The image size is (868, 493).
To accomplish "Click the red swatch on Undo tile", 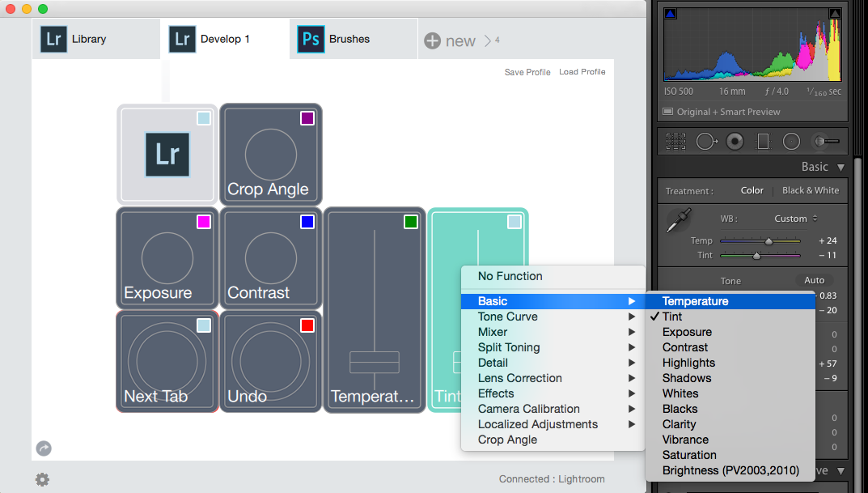I will point(307,325).
